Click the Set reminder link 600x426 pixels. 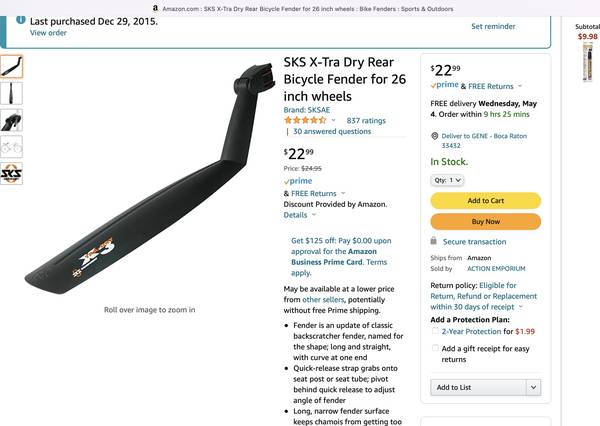(x=493, y=26)
